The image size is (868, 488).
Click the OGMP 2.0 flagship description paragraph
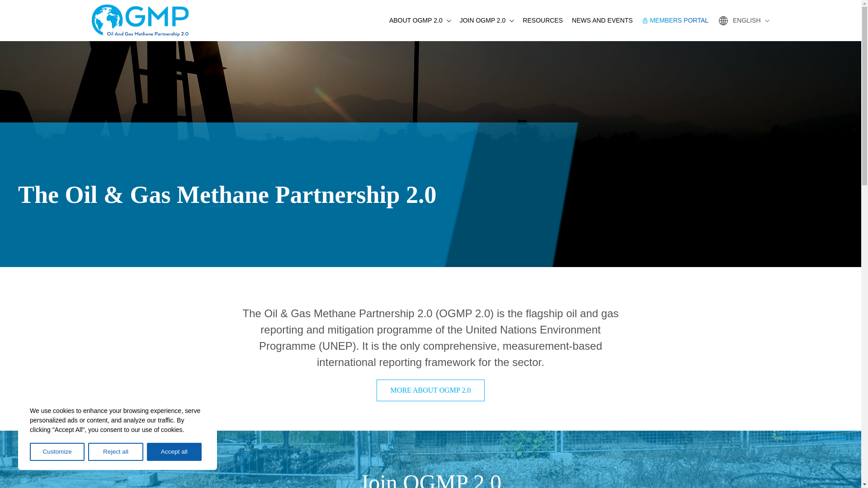tap(430, 338)
